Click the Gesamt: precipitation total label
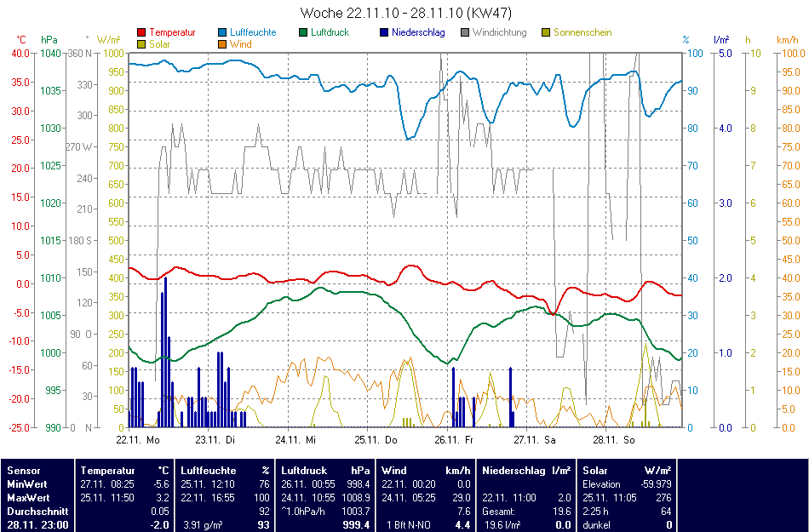This screenshot has height=532, width=809. point(498,512)
